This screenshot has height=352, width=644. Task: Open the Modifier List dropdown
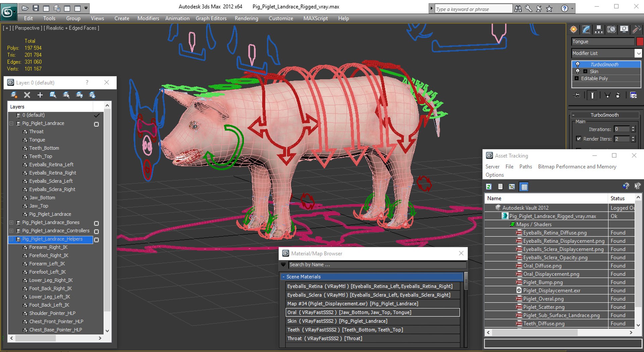pos(638,53)
